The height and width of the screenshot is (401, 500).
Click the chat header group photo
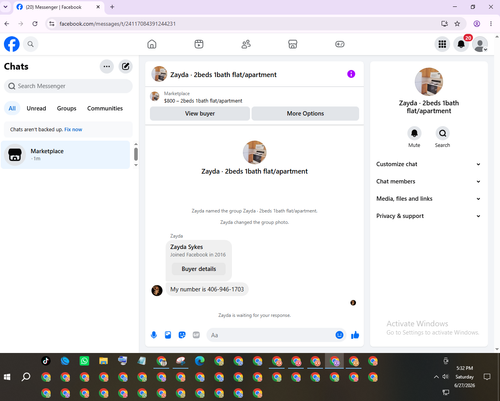click(x=159, y=74)
